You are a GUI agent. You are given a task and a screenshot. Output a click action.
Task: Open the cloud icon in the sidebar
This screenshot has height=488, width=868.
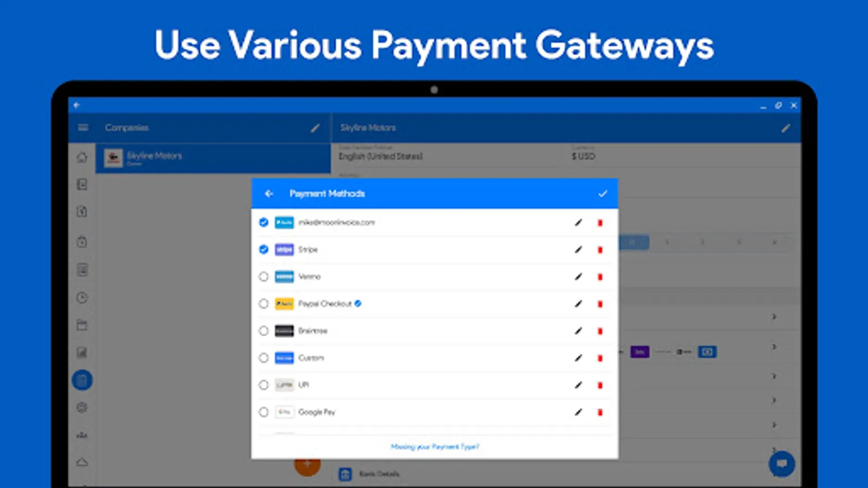tap(82, 463)
